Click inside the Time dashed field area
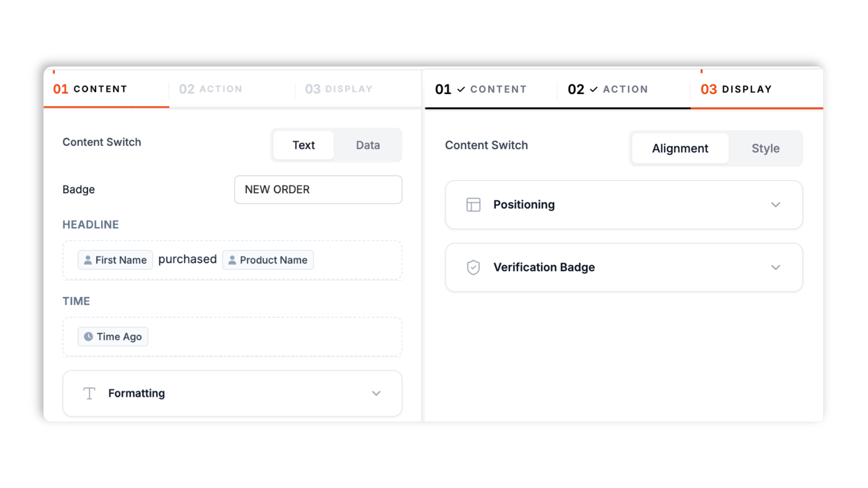868x488 pixels. click(232, 337)
